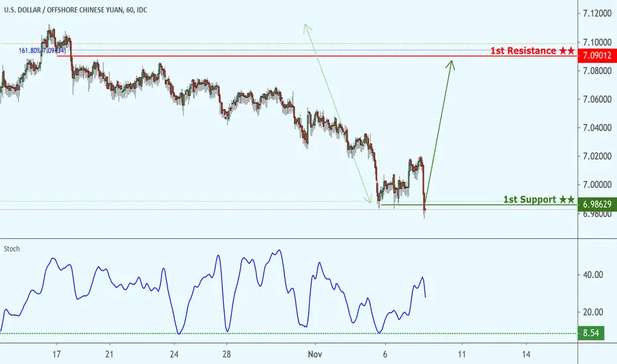The width and height of the screenshot is (617, 364).
Task: Click the 'Nov' label on the time axis
Action: pyautogui.click(x=315, y=354)
